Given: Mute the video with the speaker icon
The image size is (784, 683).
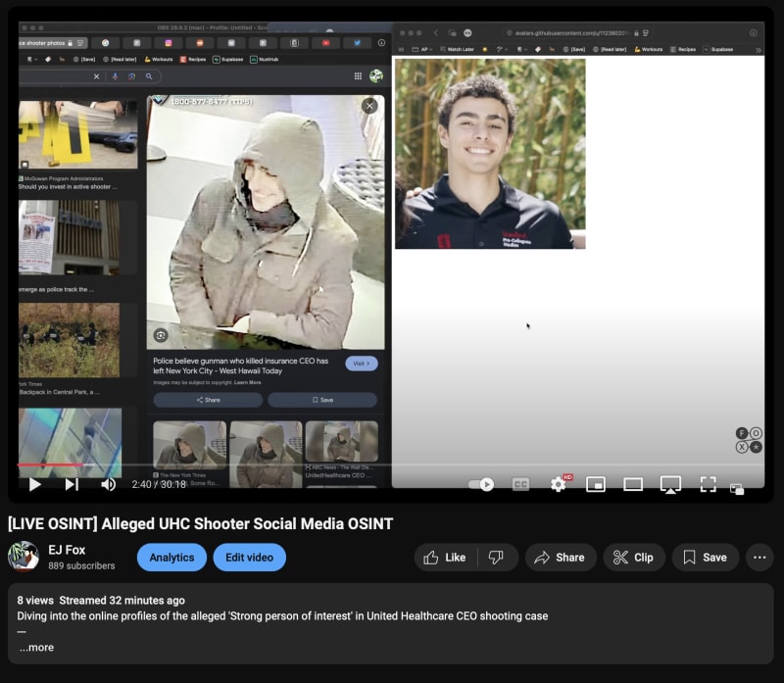Looking at the screenshot, I should [x=108, y=484].
